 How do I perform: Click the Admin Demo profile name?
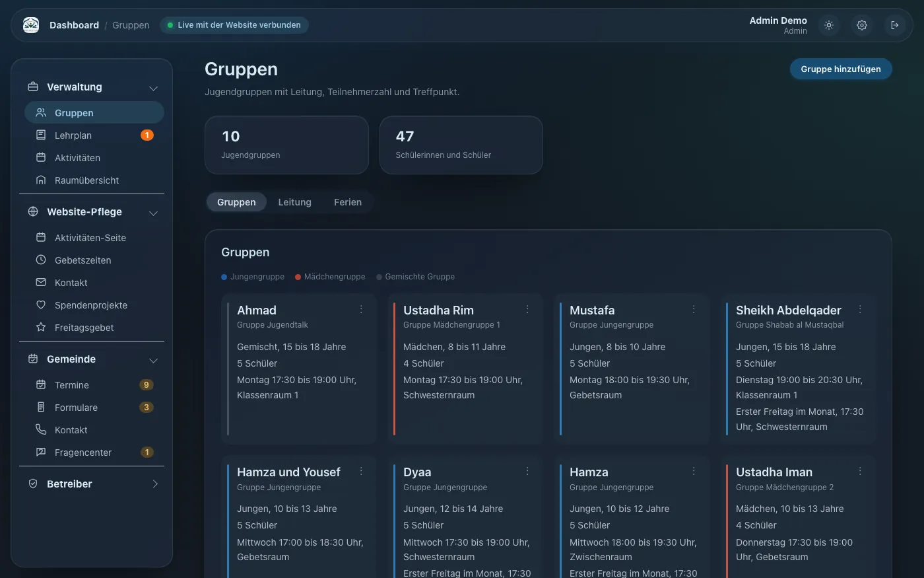click(778, 20)
